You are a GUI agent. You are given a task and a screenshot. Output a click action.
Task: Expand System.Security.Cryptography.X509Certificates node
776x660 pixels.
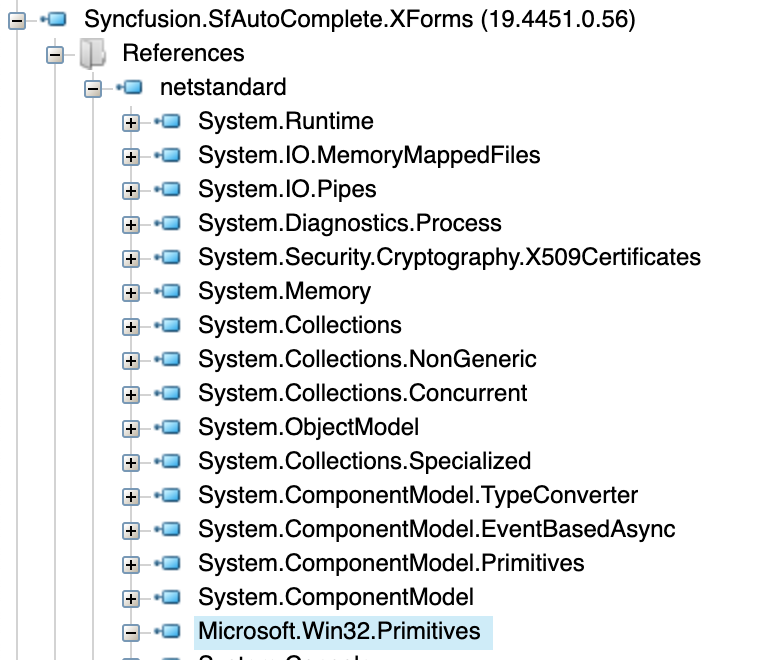click(x=131, y=259)
